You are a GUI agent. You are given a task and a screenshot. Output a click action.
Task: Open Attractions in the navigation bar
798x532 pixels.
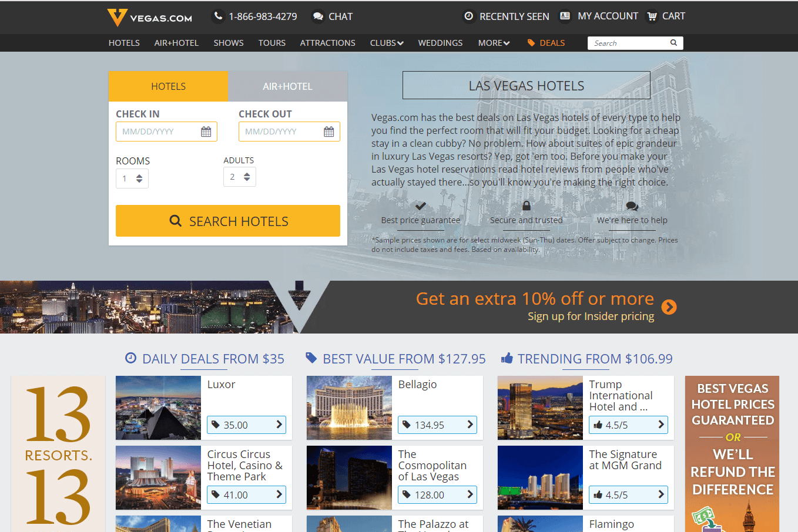pyautogui.click(x=328, y=43)
